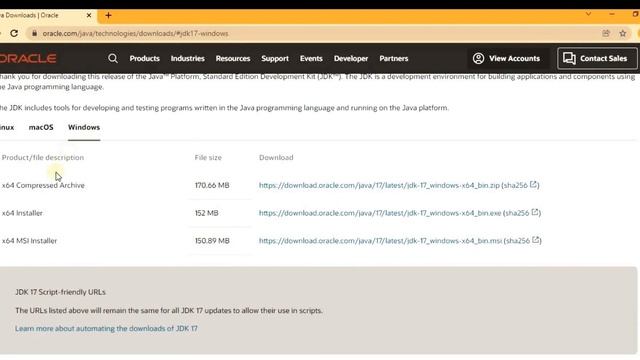Click the '152 MB' file size cell

[207, 213]
